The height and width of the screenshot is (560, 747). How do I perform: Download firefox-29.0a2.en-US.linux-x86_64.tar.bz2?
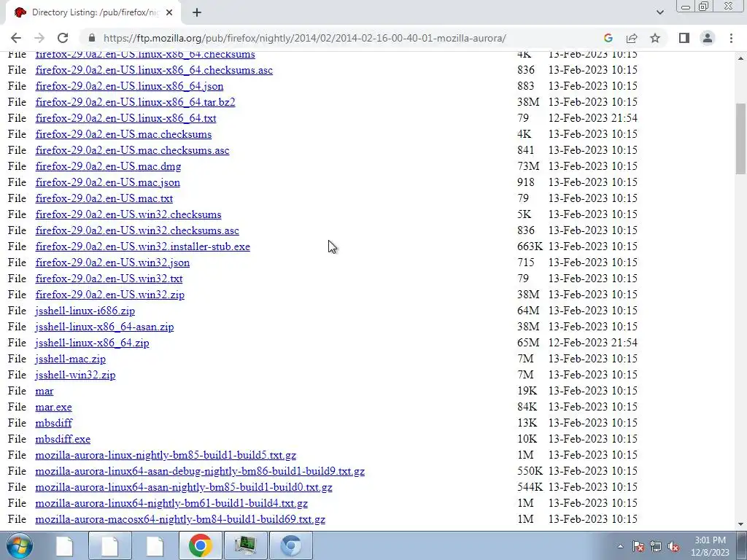(x=135, y=102)
